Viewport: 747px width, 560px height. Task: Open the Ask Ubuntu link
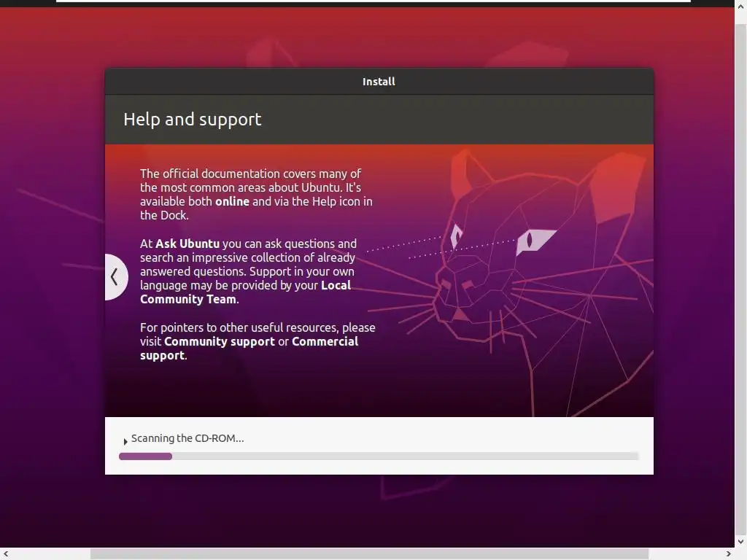(187, 244)
